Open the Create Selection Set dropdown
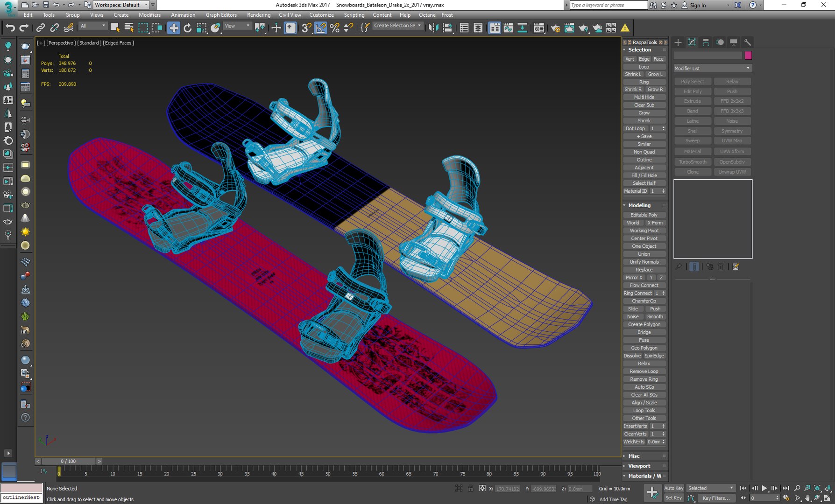The image size is (835, 504). tap(398, 26)
